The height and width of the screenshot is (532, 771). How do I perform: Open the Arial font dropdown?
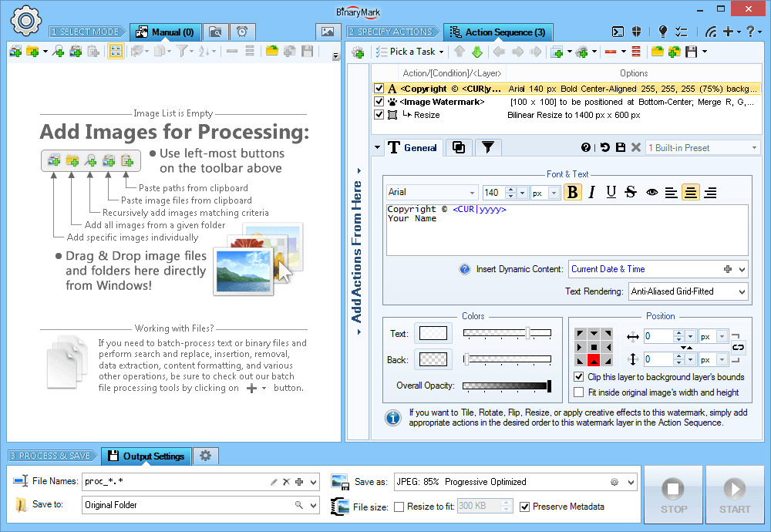tap(472, 192)
